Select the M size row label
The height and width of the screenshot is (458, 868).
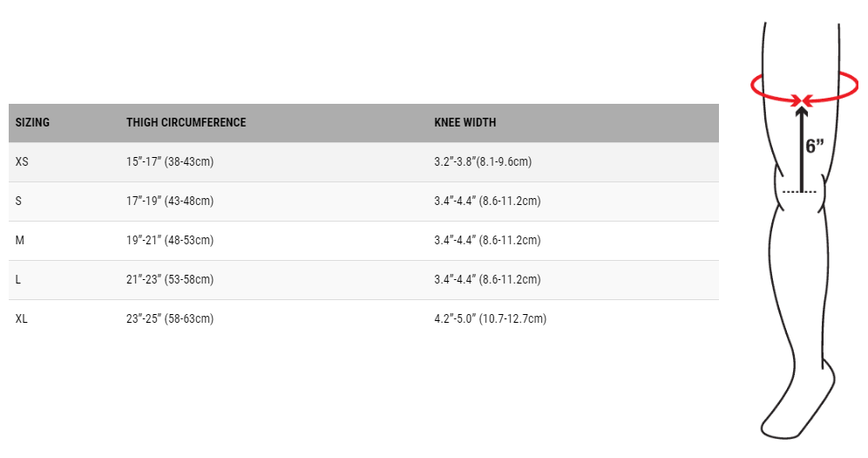20,241
